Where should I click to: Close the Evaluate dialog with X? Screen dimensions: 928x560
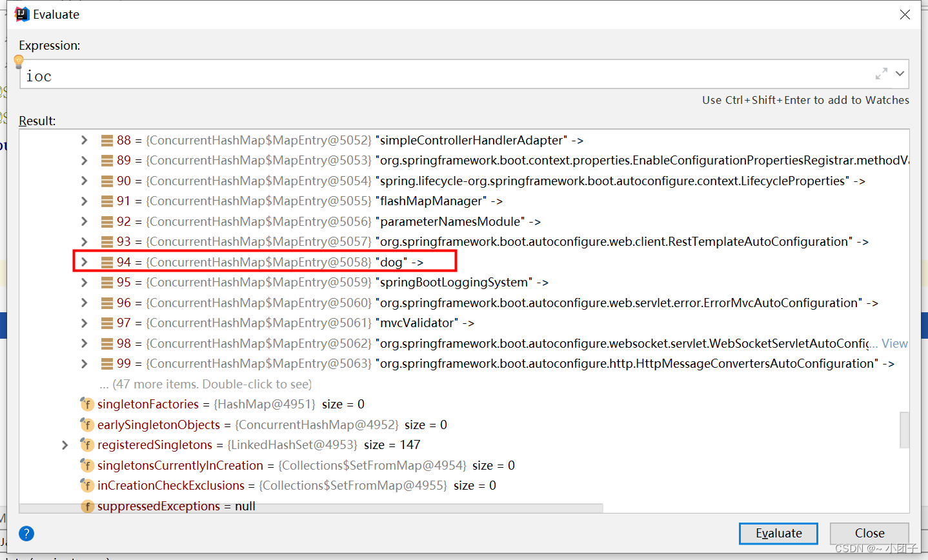coord(905,14)
